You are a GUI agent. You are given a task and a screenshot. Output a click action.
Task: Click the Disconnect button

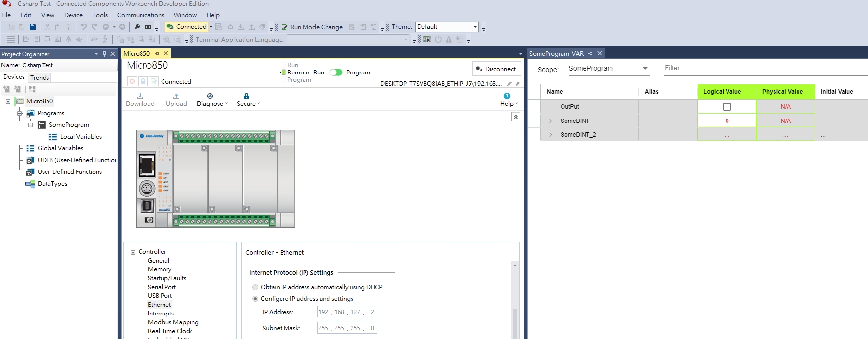(x=496, y=69)
